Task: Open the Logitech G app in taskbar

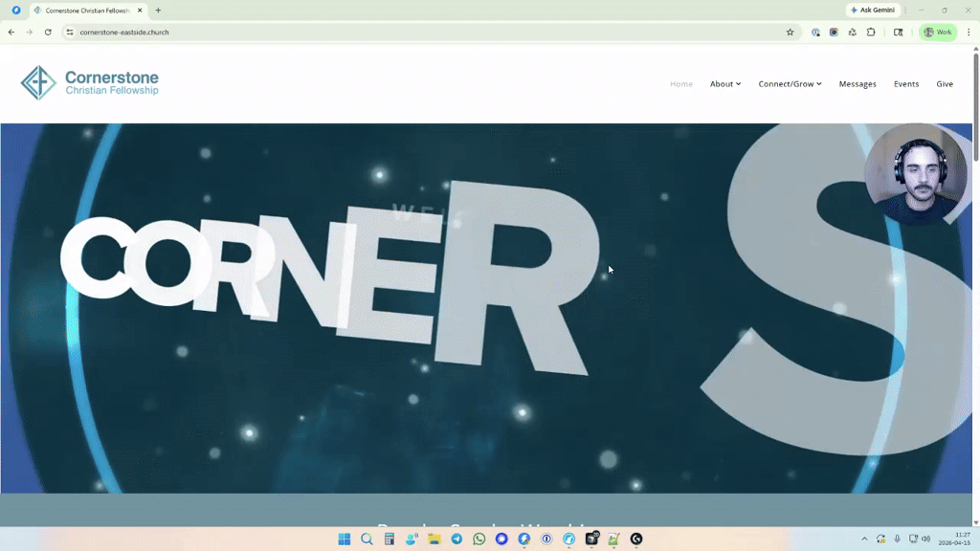Action: coord(636,539)
